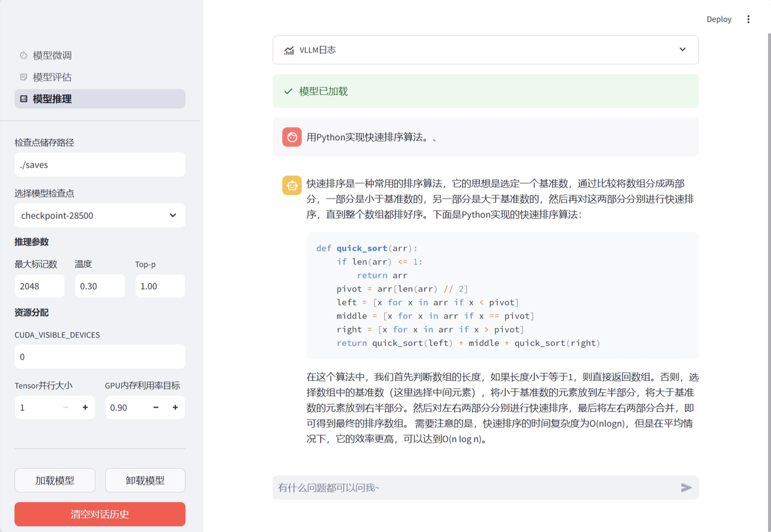Click the assistant robot avatar icon
The height and width of the screenshot is (532, 771).
(292, 185)
